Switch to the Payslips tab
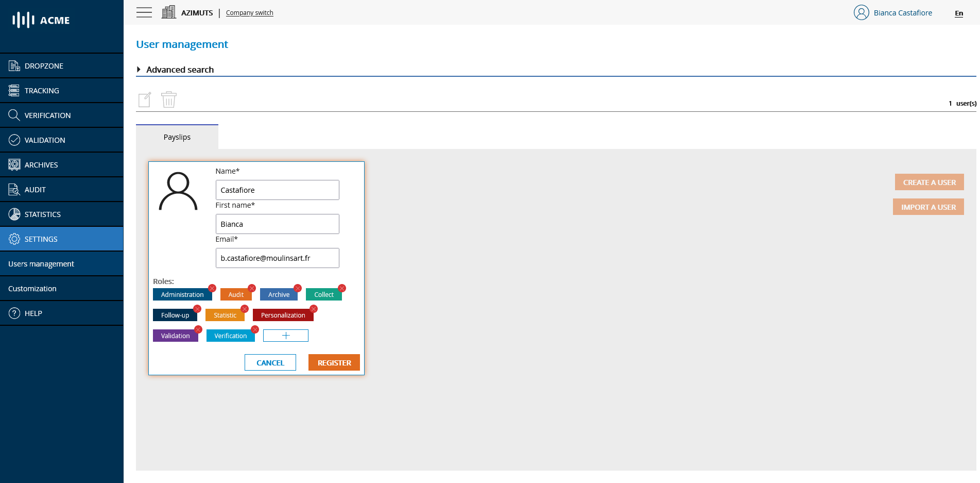The height and width of the screenshot is (483, 980). tap(177, 137)
